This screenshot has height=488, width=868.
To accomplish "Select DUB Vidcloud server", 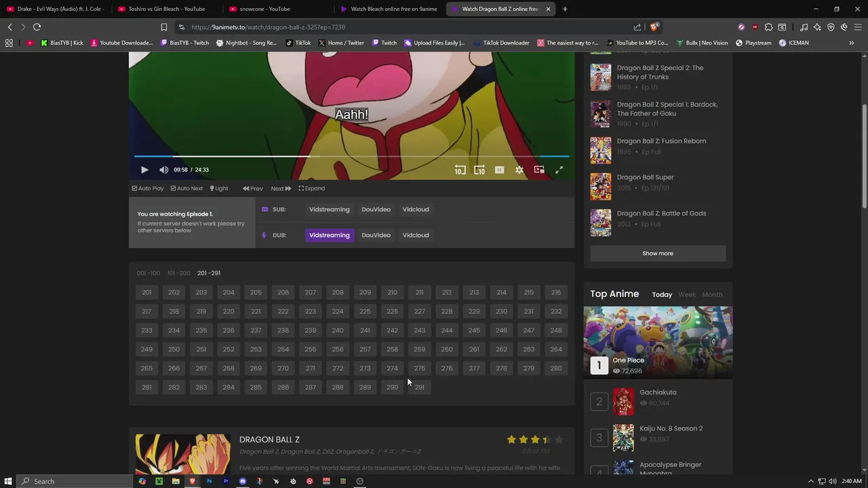I will (416, 235).
